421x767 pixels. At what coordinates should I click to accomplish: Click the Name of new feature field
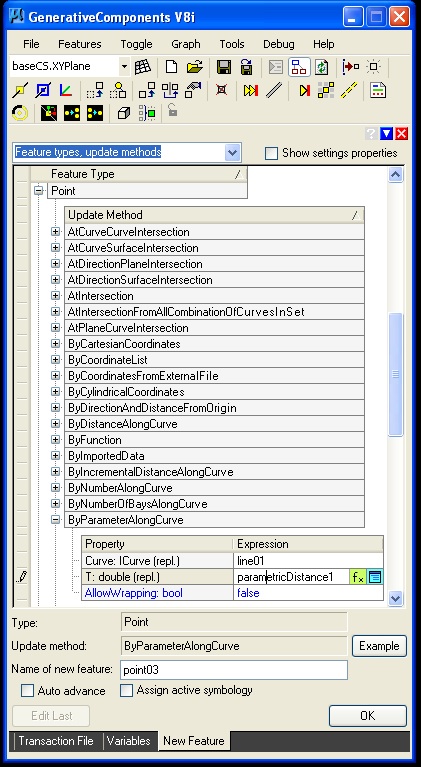click(x=234, y=670)
